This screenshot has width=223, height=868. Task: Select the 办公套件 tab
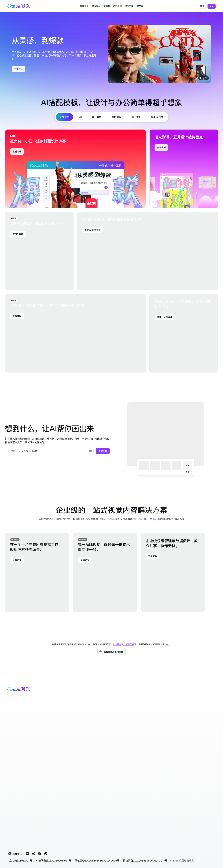[97, 117]
